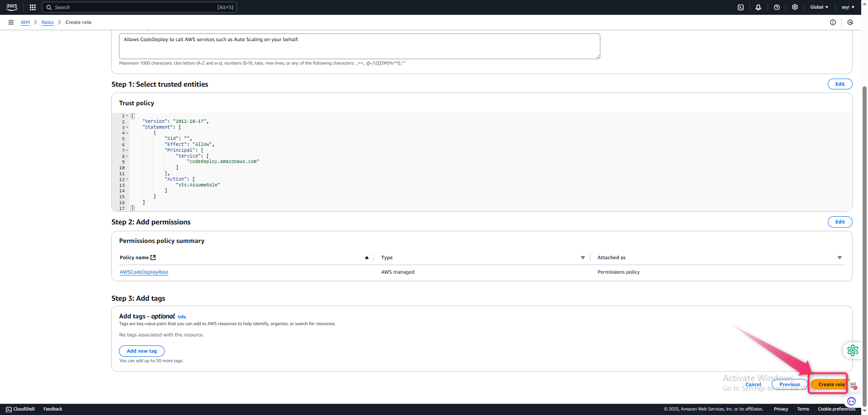Go to the AWS console home logo

[x=12, y=7]
